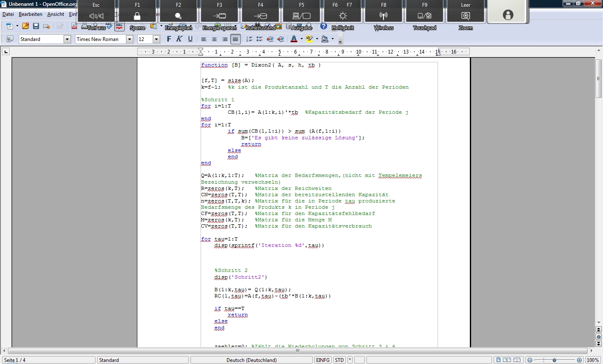603x364 pixels.
Task: Toggle automatic spellcheck ABC button
Action: 119,27
